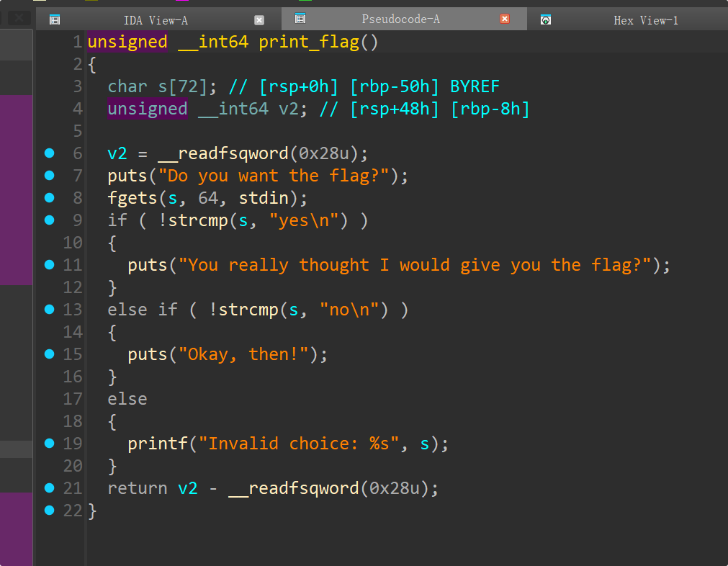Click the else keyword on line 17

[x=127, y=399]
